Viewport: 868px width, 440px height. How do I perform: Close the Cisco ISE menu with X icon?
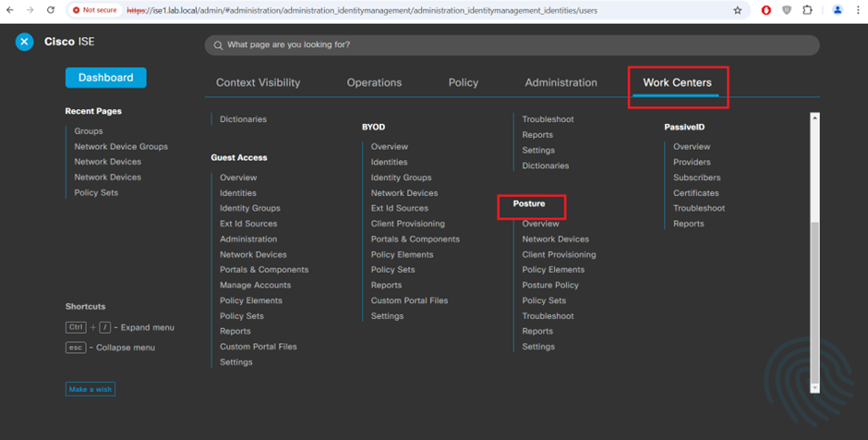tap(24, 43)
